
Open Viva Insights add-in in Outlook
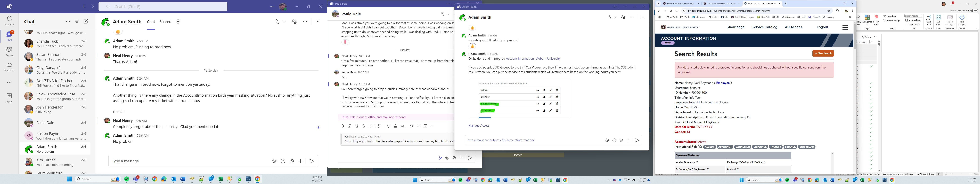pyautogui.click(x=962, y=20)
